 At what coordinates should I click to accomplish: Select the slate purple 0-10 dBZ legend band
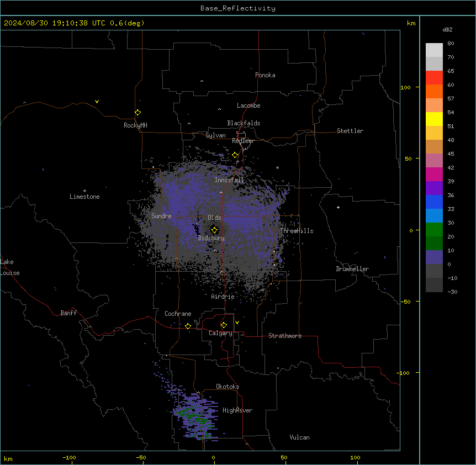click(434, 257)
